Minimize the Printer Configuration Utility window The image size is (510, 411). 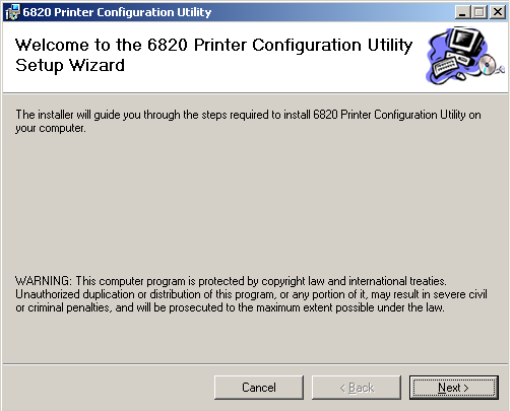tap(462, 12)
